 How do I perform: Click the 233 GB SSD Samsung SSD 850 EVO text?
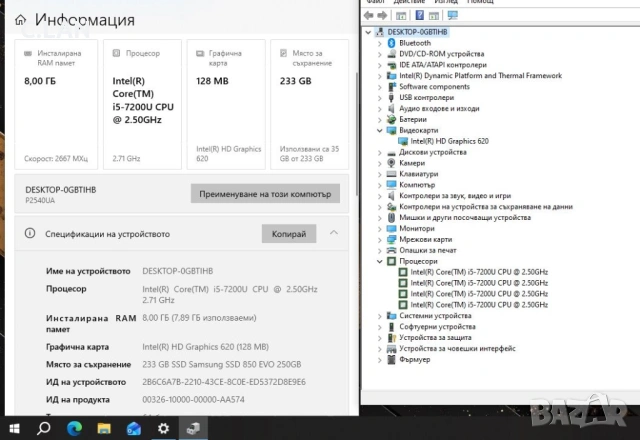click(x=222, y=364)
